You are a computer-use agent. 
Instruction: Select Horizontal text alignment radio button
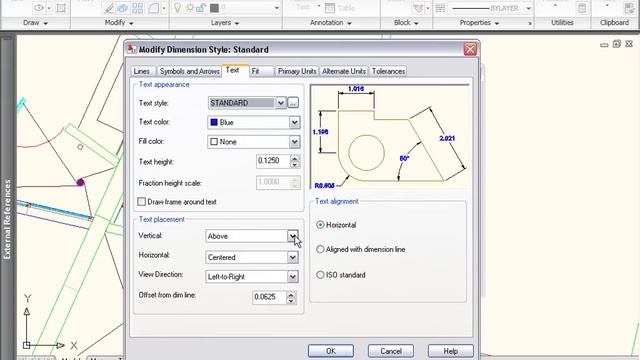tap(320, 225)
